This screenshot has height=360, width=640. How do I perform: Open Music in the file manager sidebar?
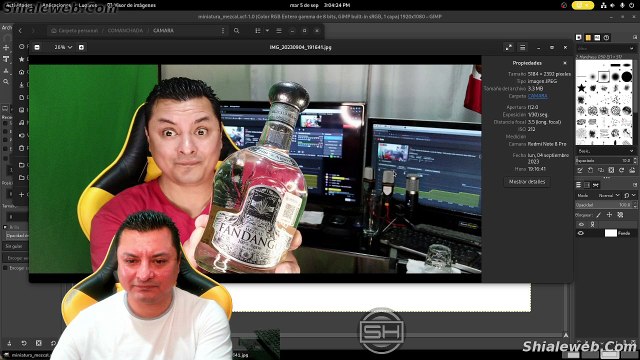(22, 122)
